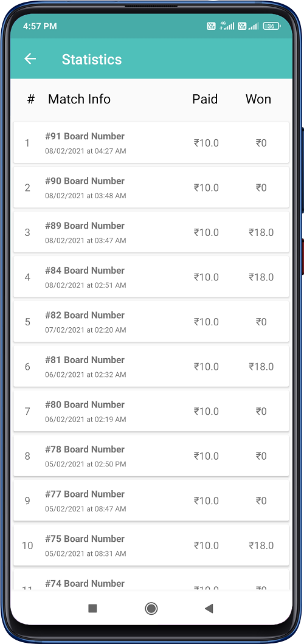The image size is (304, 644).
Task: Select the #82 Board Number row
Action: [x=151, y=322]
